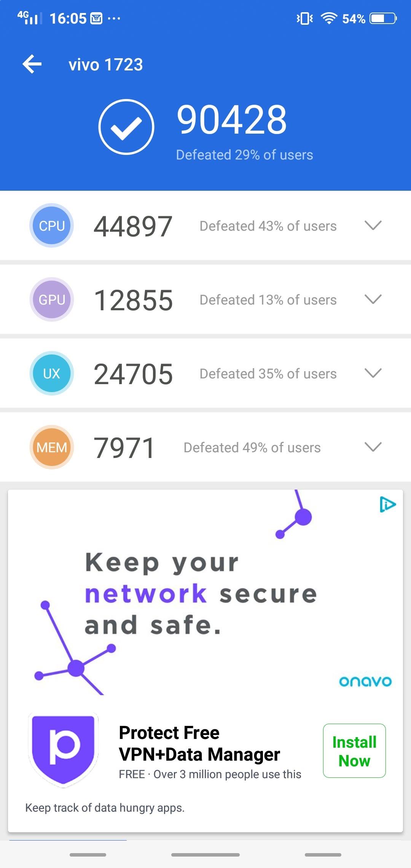This screenshot has width=411, height=868.
Task: Tap the total score 90428
Action: (232, 120)
